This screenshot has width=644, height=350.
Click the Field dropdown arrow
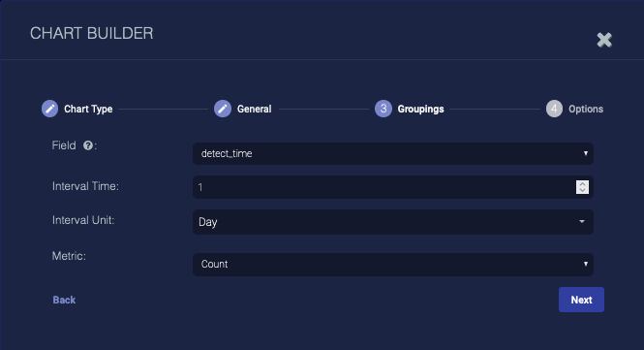coord(586,153)
